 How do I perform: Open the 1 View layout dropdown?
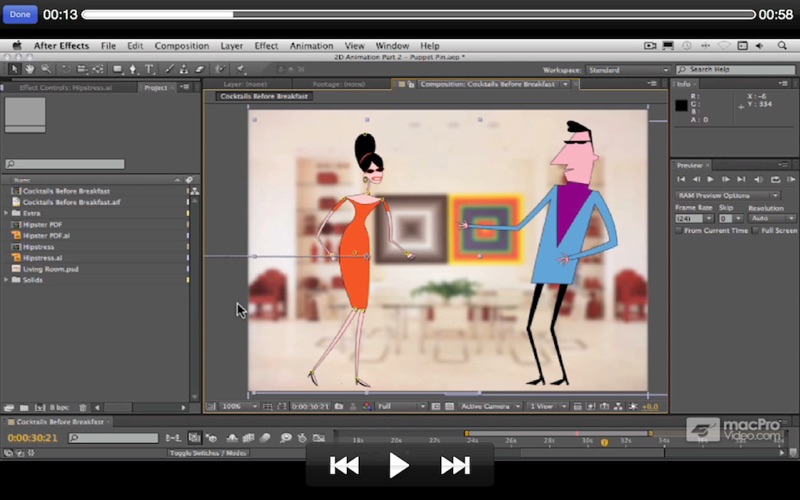(x=547, y=407)
